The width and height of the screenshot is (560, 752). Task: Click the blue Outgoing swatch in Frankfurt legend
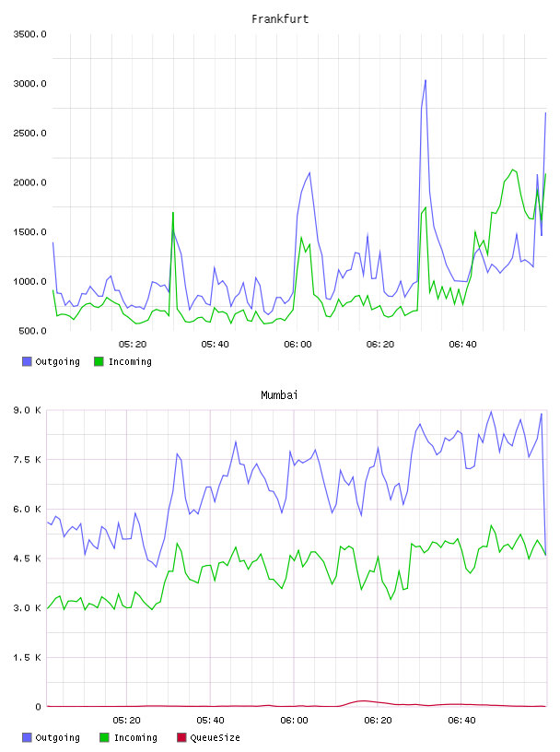click(27, 361)
